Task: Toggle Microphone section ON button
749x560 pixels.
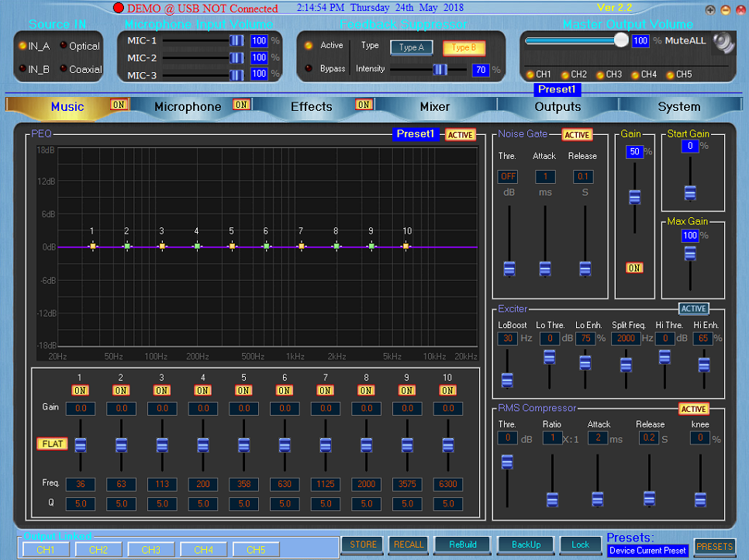Action: (241, 105)
